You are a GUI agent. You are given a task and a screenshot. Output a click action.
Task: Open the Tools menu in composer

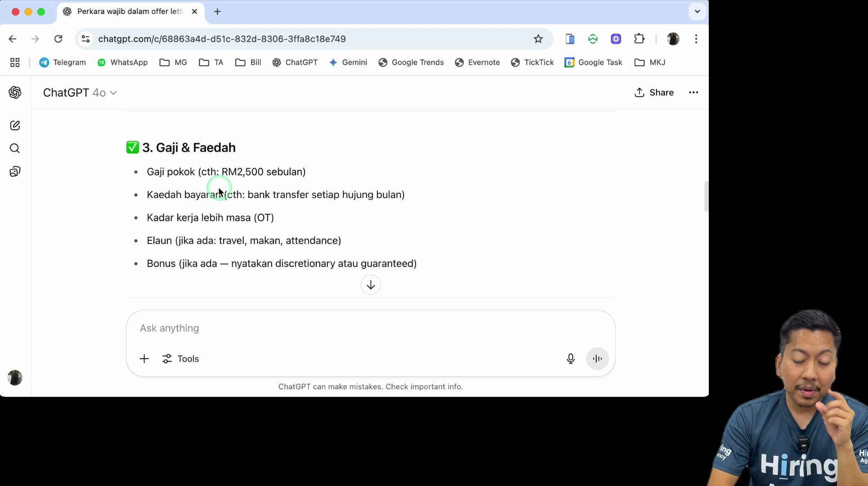(180, 359)
